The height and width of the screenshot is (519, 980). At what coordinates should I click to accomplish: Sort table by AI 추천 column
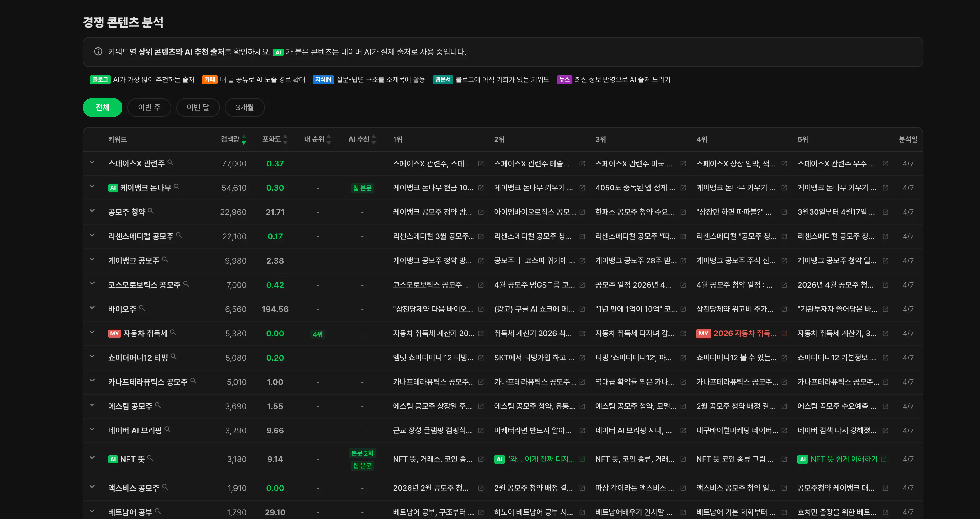(362, 139)
